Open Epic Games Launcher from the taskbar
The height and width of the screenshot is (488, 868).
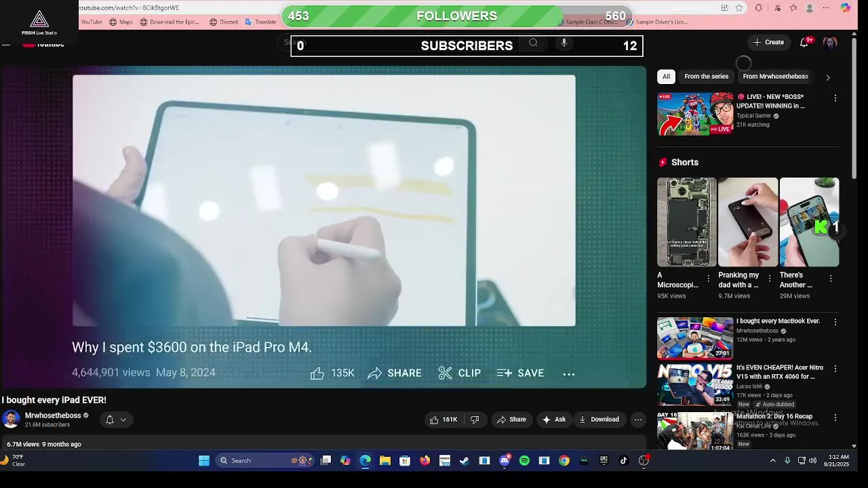pyautogui.click(x=604, y=461)
